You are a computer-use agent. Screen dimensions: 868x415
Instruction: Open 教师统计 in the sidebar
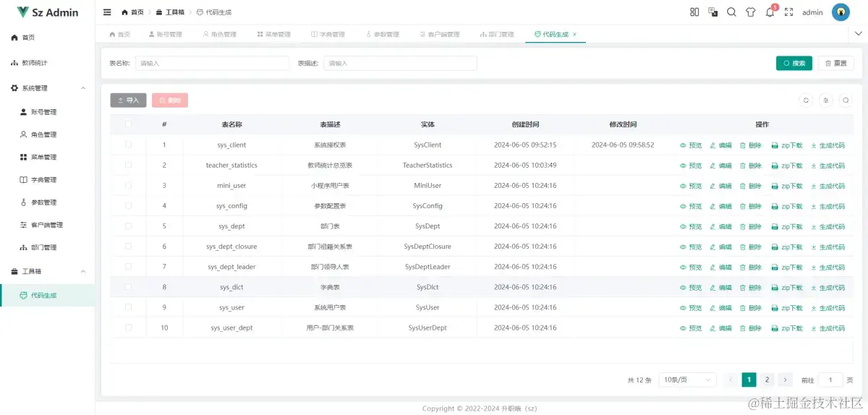pos(47,63)
